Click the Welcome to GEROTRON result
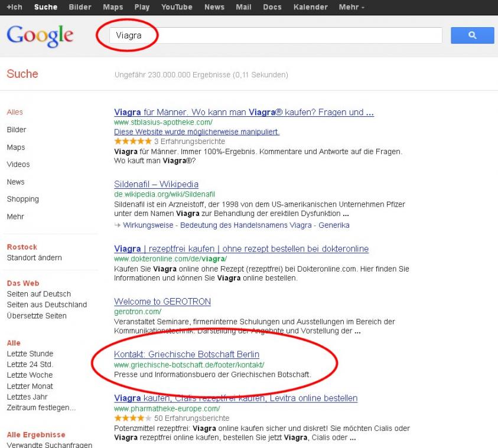Viewport: 498px width, 448px height. click(162, 302)
